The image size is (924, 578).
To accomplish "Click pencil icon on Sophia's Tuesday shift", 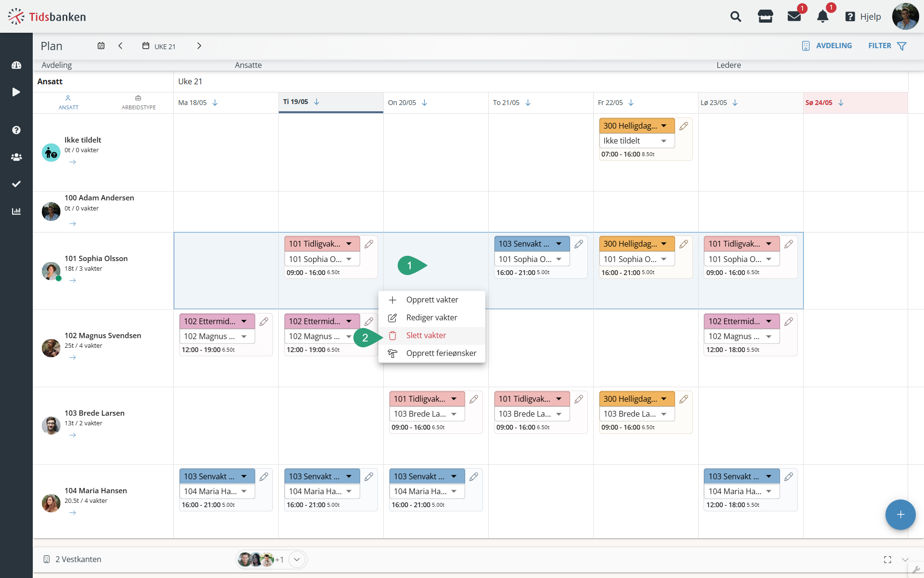I will tap(369, 244).
